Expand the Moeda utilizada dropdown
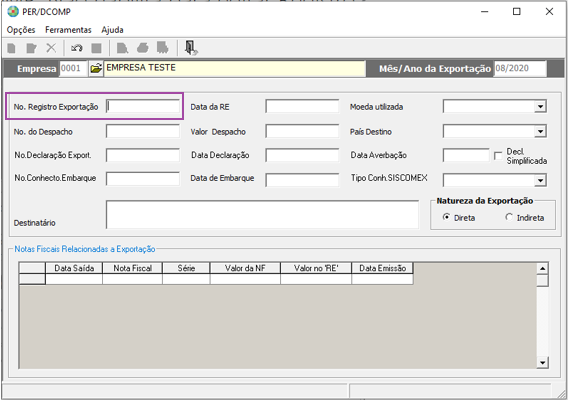Image resolution: width=570 pixels, height=401 pixels. (540, 107)
